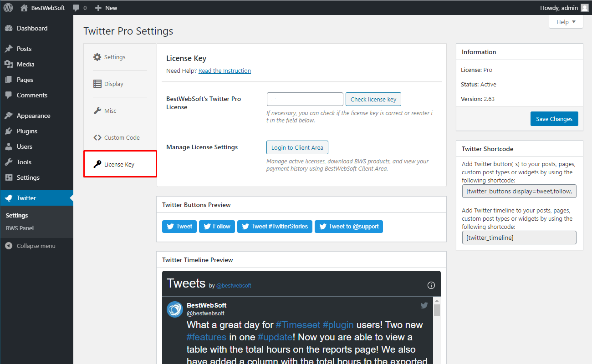This screenshot has width=592, height=364.
Task: Click the license key input field
Action: click(x=305, y=99)
